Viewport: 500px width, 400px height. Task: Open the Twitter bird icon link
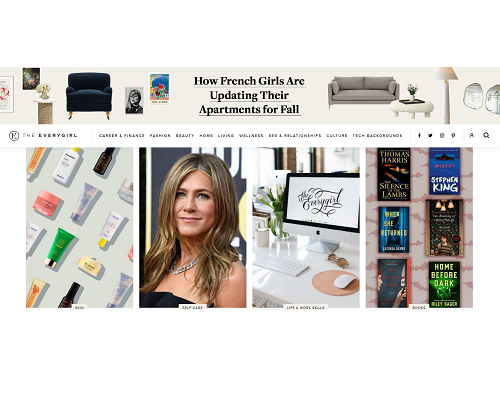430,135
